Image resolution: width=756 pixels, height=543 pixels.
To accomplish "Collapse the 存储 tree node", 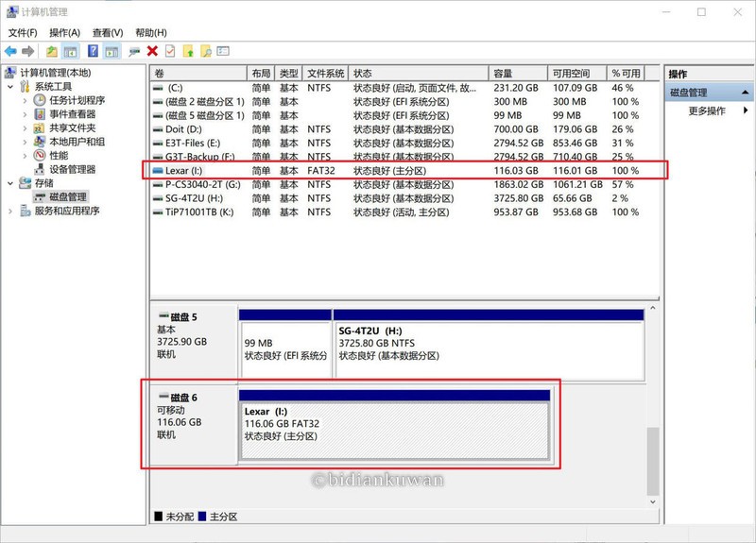I will point(10,183).
